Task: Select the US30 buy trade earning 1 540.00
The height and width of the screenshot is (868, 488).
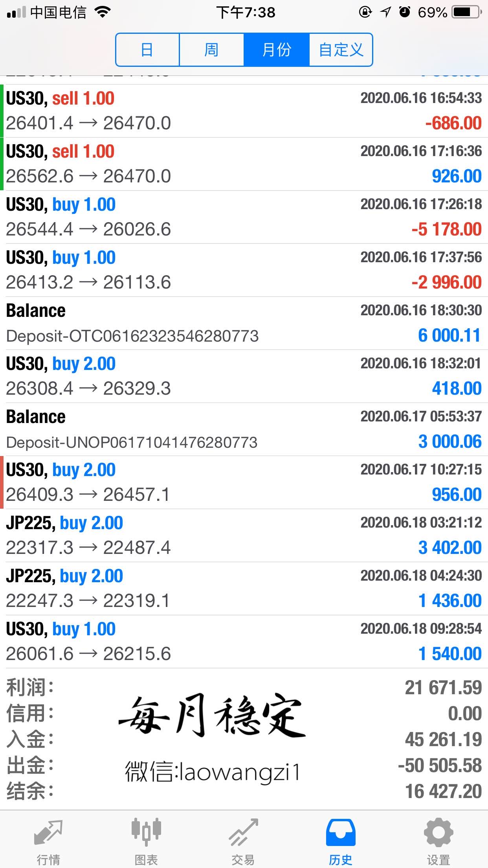Action: coord(244,642)
